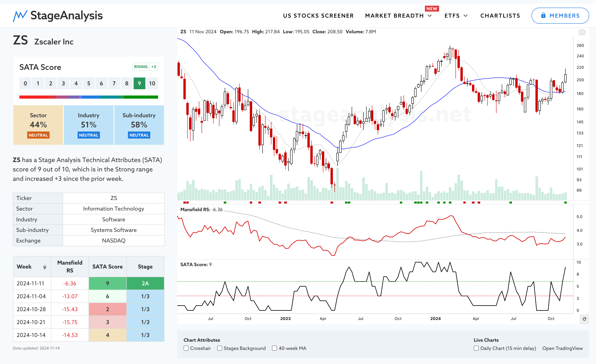Open the Market Breadth menu
Image resolution: width=596 pixels, height=364 pixels.
tap(394, 16)
